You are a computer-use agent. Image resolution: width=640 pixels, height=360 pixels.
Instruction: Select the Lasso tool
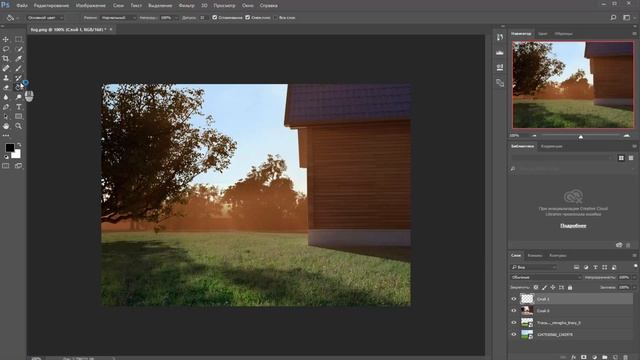[6, 49]
